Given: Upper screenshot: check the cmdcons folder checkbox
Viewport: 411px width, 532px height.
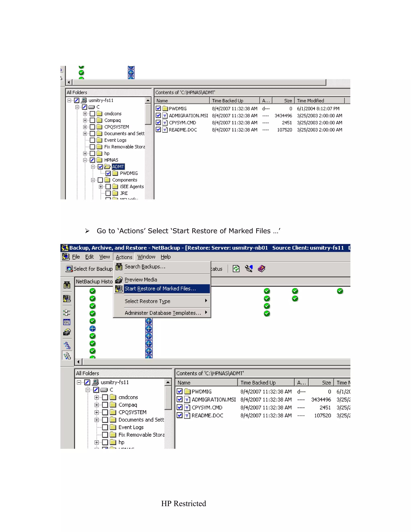Looking at the screenshot, I should pyautogui.click(x=92, y=113).
